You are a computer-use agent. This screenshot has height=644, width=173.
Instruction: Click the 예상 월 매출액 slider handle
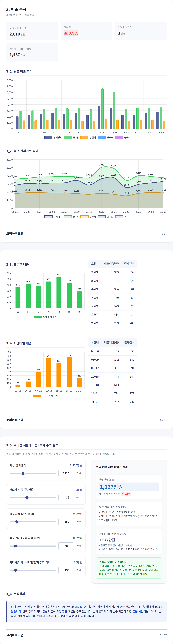[x=23, y=473]
